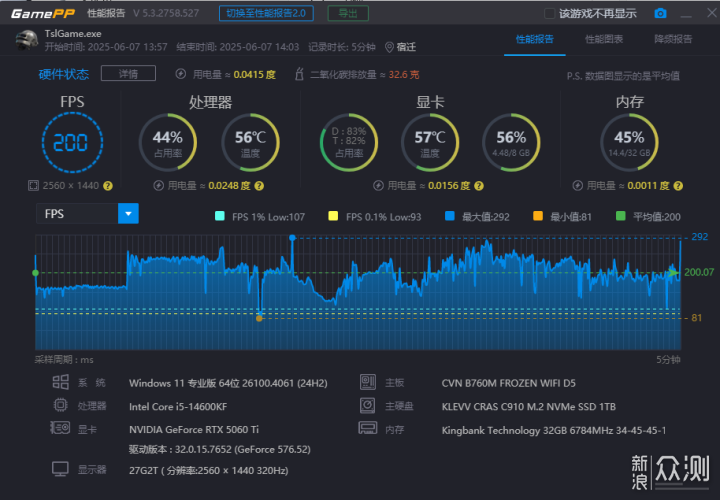This screenshot has height=500, width=720.
Task: Click the maximum 292 point marker on chart
Action: click(292, 237)
